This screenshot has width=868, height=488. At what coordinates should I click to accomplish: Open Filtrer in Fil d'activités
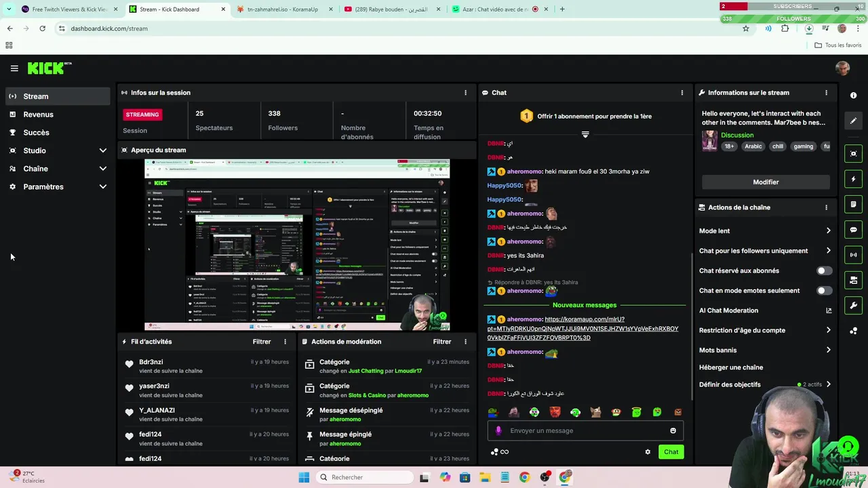[262, 342]
